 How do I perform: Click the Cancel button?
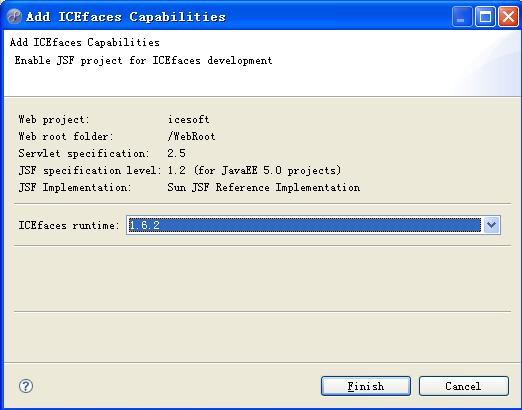[x=464, y=386]
